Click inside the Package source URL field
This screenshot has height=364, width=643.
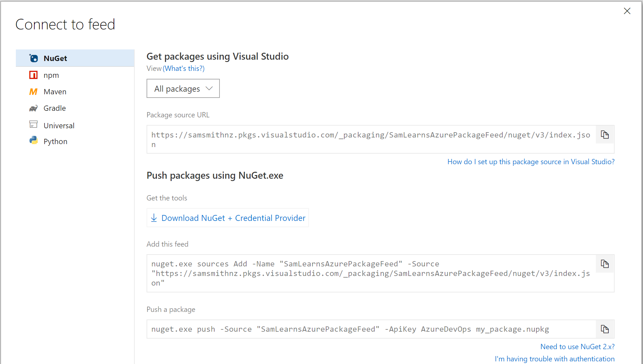[370, 139]
